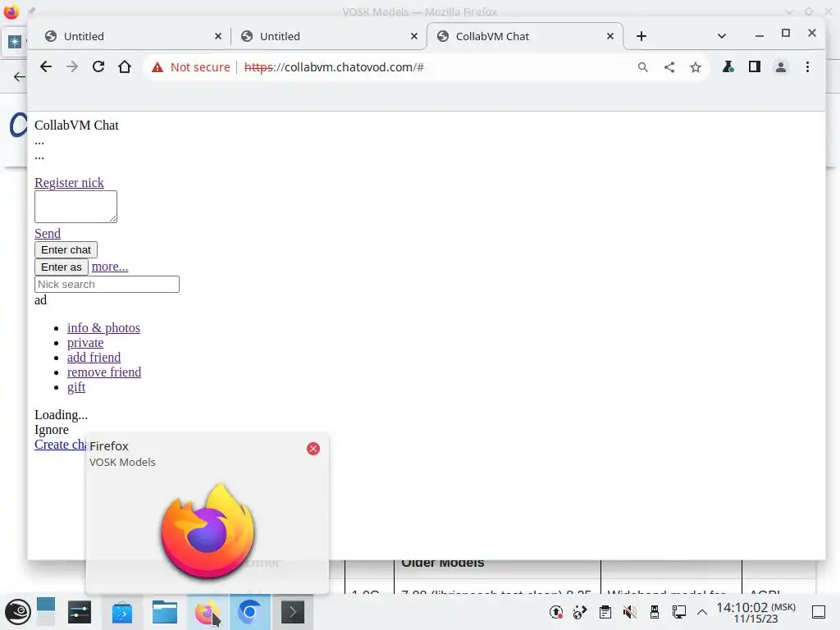Toggle the browser side panel
Screen dimensions: 840x630
tap(755, 67)
